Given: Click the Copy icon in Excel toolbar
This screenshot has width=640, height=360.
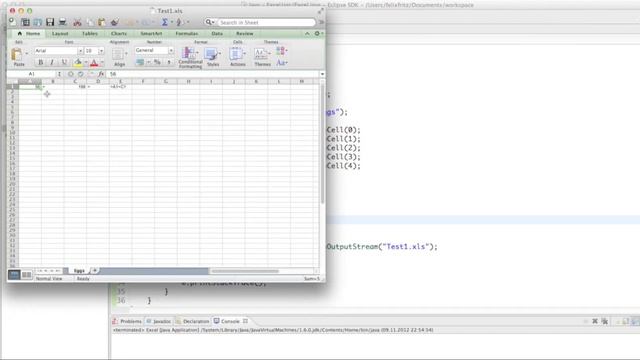Looking at the screenshot, I should 90,22.
